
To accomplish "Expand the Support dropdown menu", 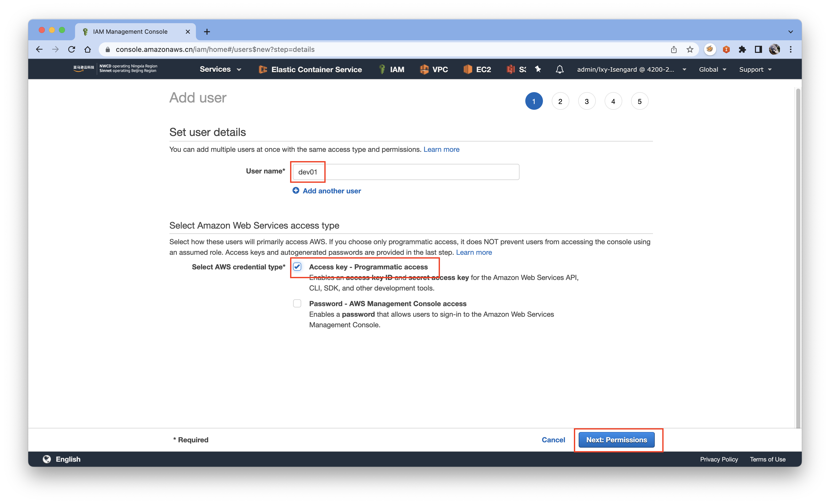I will (x=755, y=69).
